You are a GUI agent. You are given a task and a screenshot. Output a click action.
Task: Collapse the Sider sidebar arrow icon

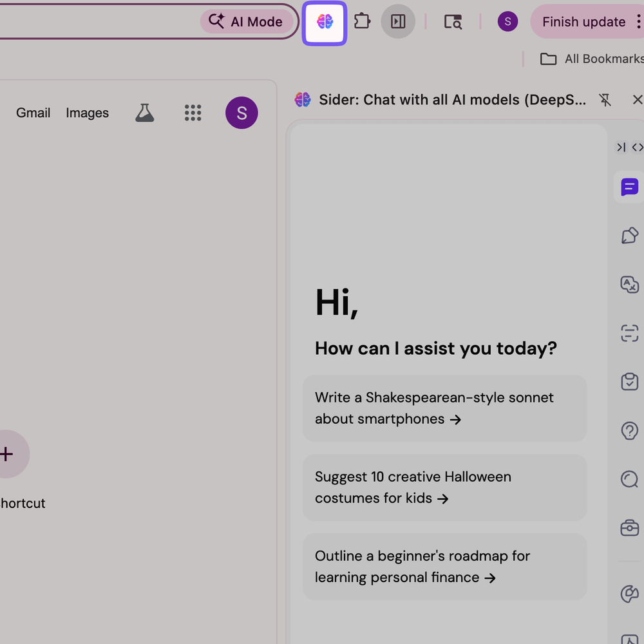click(621, 147)
